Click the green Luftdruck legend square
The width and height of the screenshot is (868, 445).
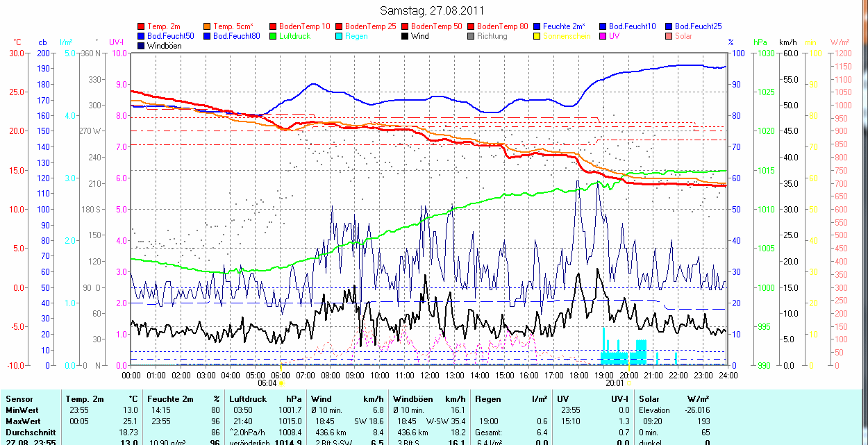click(273, 36)
